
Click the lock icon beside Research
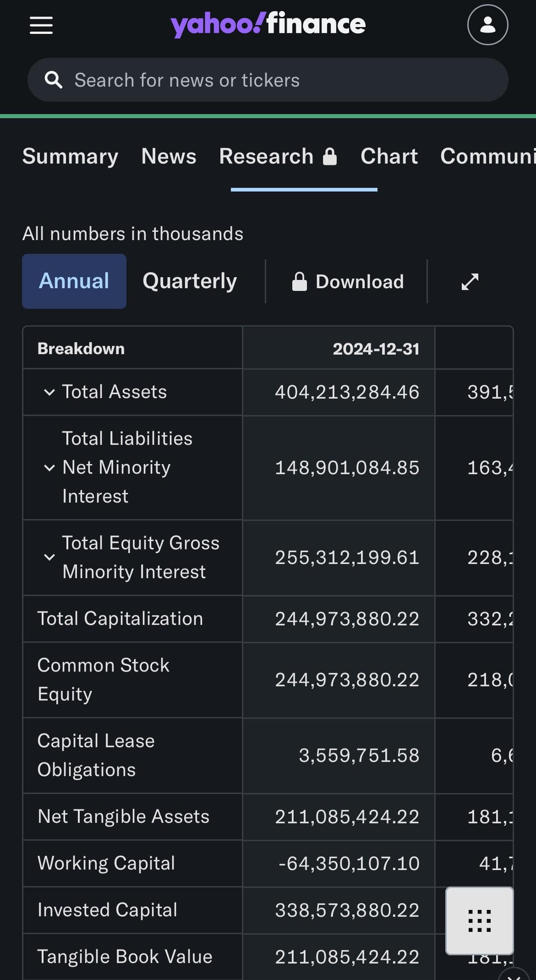pyautogui.click(x=330, y=157)
